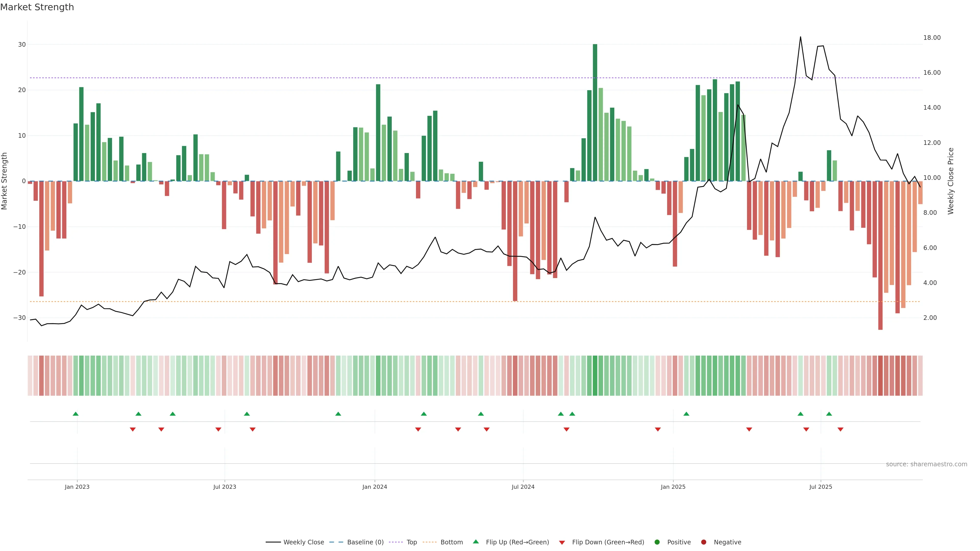Image resolution: width=980 pixels, height=551 pixels.
Task: Click the Weekly Close Price axis title
Action: click(951, 181)
